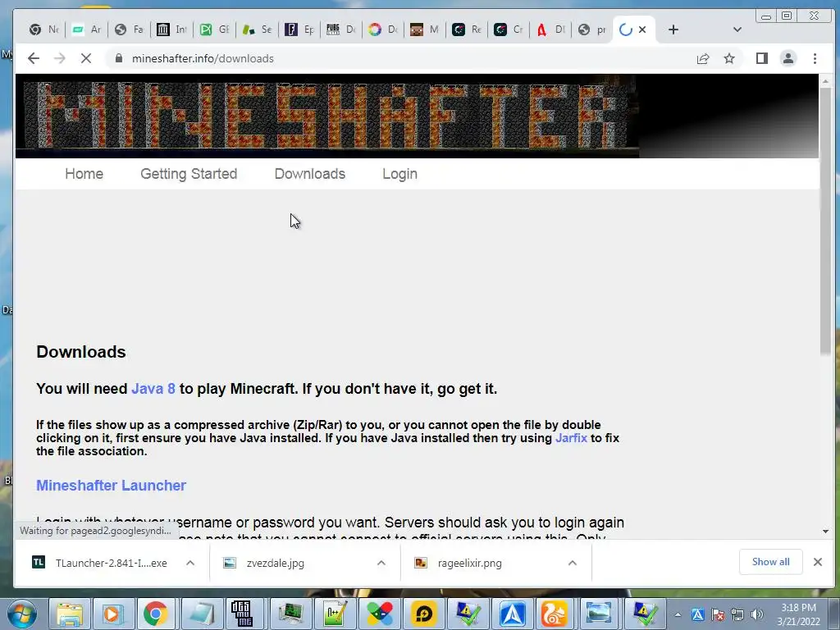This screenshot has height=630, width=840.
Task: Expand options for zvezdale.jpg download
Action: (381, 563)
